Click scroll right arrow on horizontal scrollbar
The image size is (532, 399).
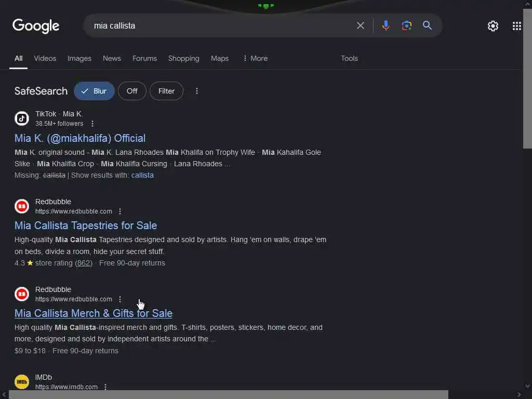[x=519, y=395]
